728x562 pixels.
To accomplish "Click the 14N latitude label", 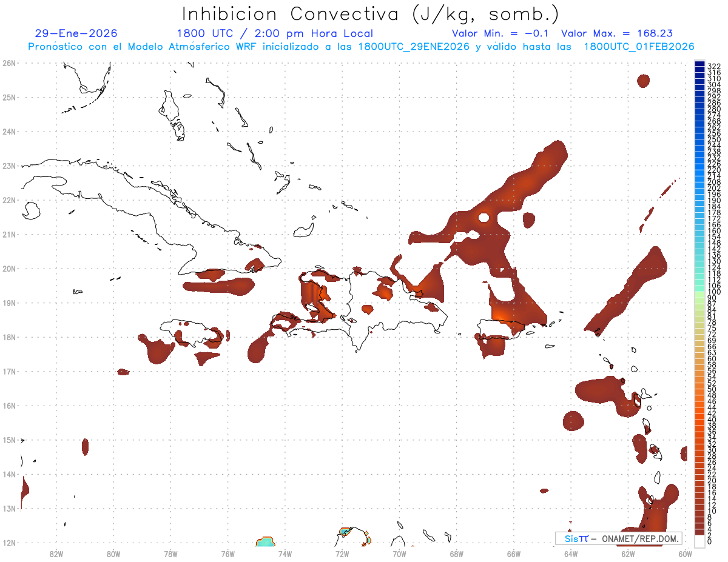I will coord(9,474).
